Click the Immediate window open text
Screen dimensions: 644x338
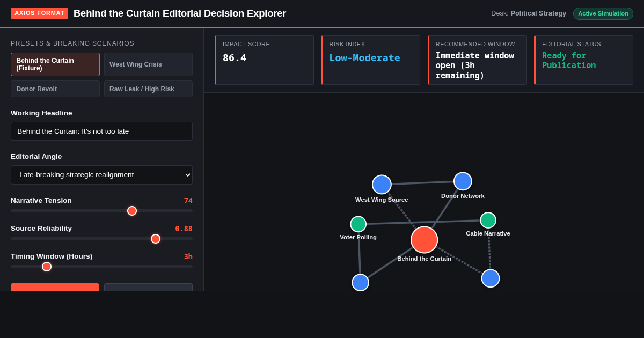click(474, 65)
